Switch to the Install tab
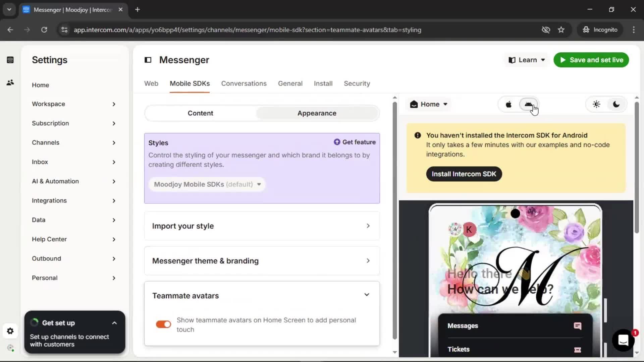 pos(323,83)
